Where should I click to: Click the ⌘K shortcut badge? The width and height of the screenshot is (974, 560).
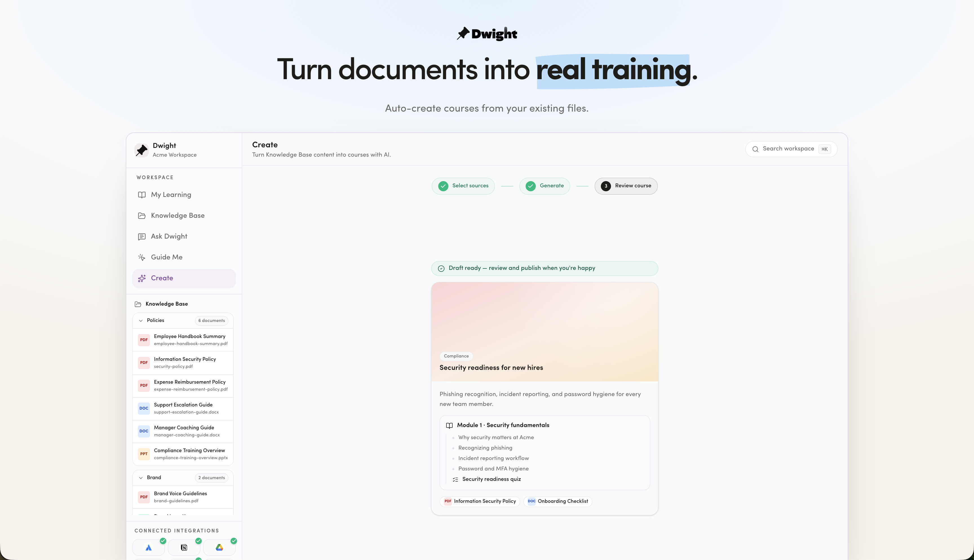click(x=825, y=149)
